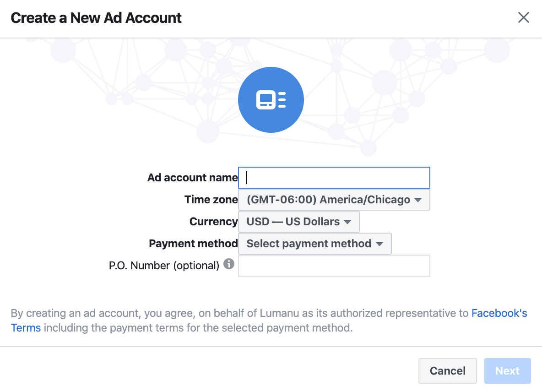
Task: Click the payment method dropdown arrow
Action: [379, 244]
